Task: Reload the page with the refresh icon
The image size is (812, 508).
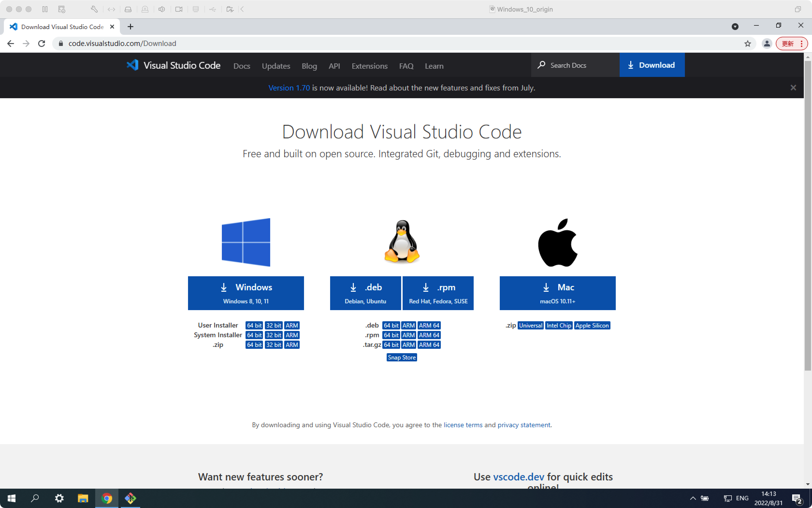Action: point(42,43)
